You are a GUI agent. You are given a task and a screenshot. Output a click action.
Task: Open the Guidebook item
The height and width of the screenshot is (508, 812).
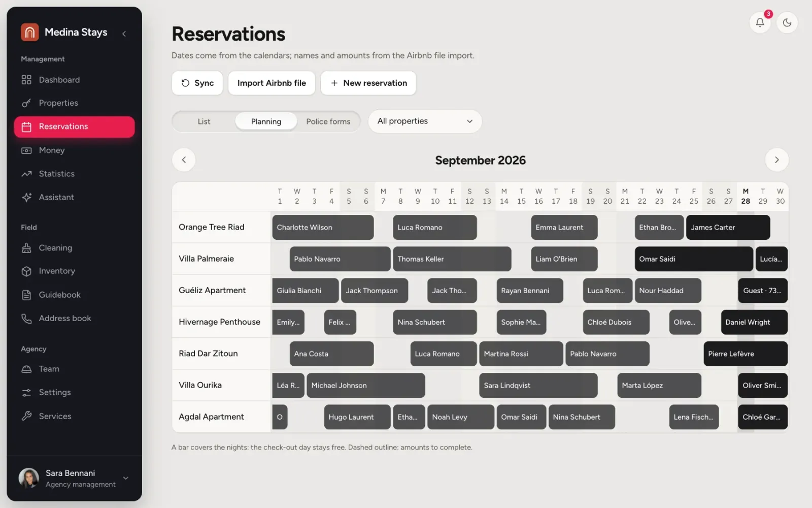[74, 295]
